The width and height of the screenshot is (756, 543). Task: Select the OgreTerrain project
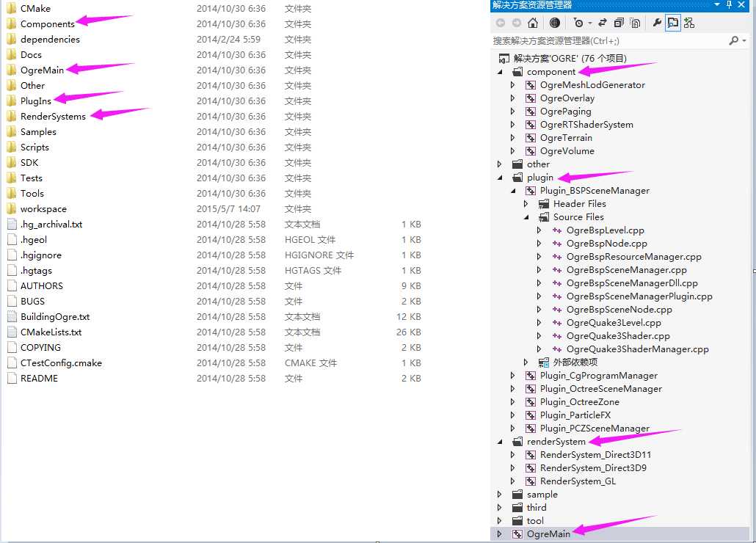[x=566, y=138]
